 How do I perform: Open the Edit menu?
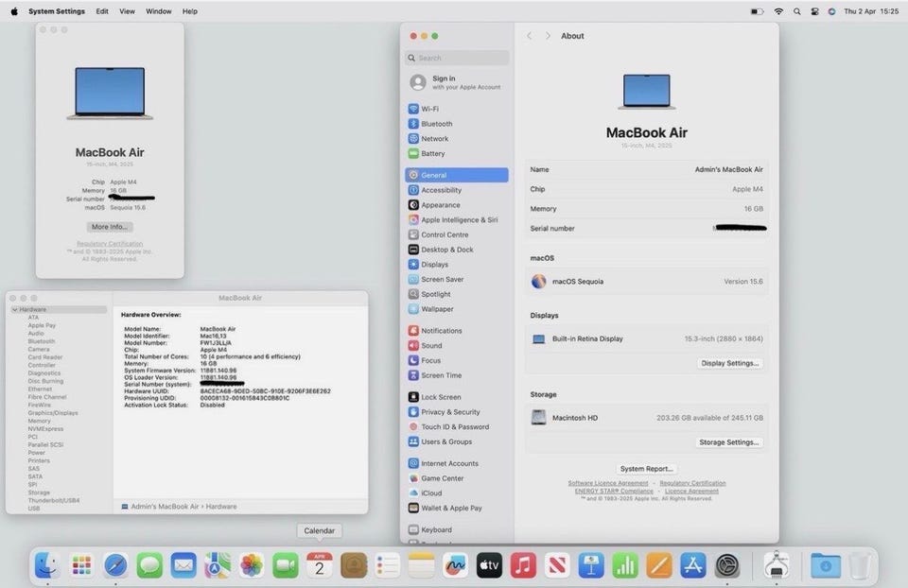pyautogui.click(x=102, y=11)
